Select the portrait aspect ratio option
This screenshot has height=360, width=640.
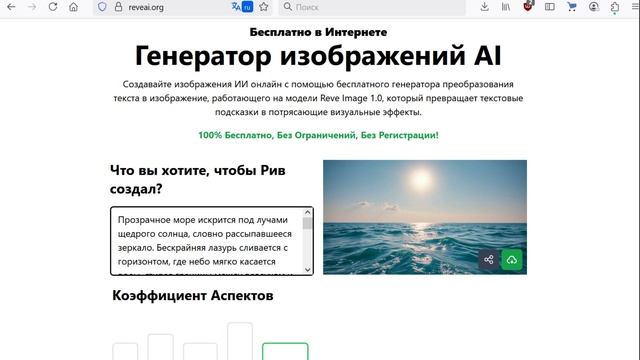[160, 347]
